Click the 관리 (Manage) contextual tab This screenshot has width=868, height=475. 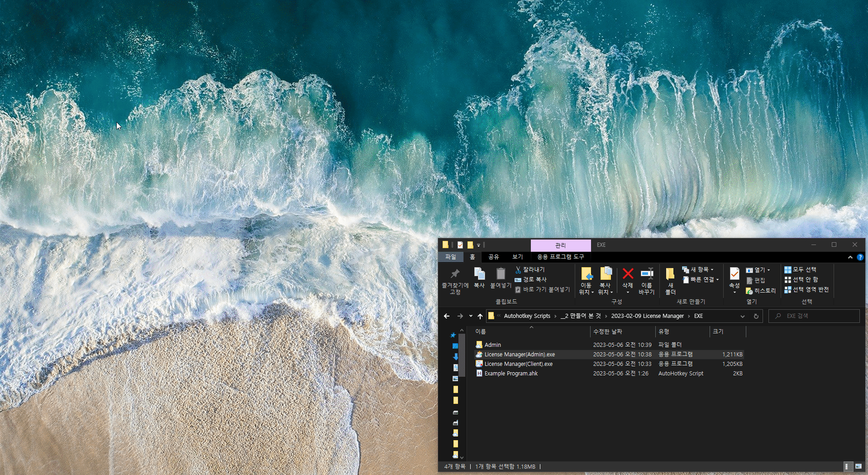point(561,245)
